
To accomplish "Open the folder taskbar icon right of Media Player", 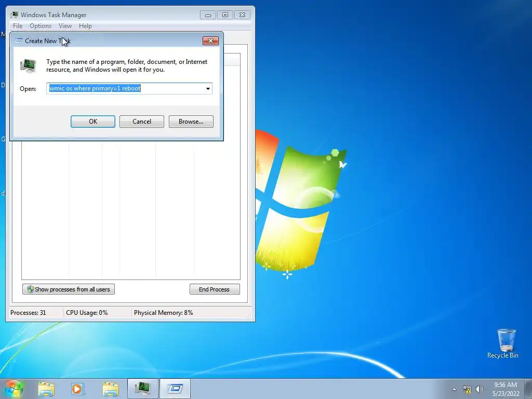I will coord(111,389).
